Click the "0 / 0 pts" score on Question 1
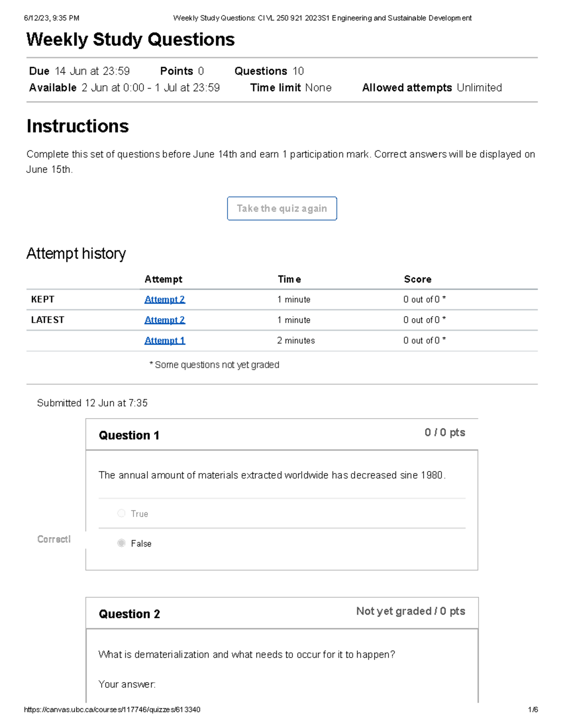 tap(444, 432)
